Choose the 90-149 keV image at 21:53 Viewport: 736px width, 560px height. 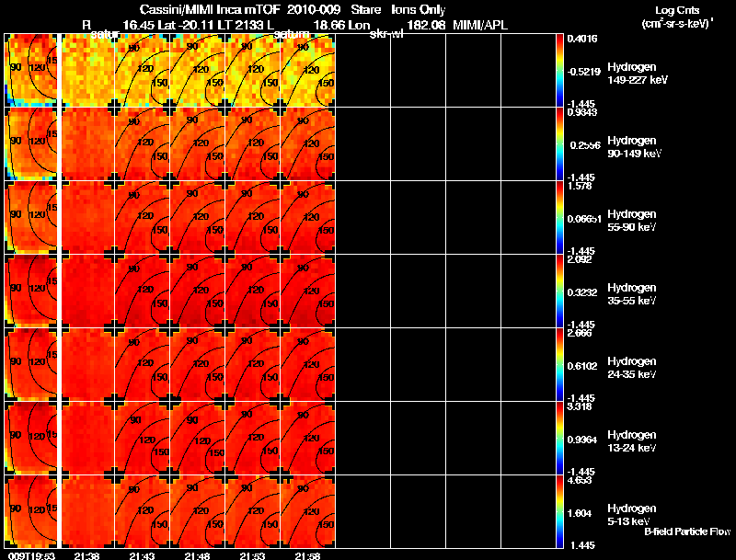pos(252,144)
